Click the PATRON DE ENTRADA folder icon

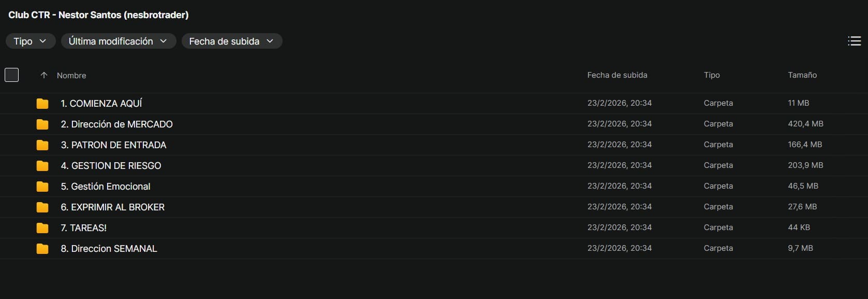42,145
